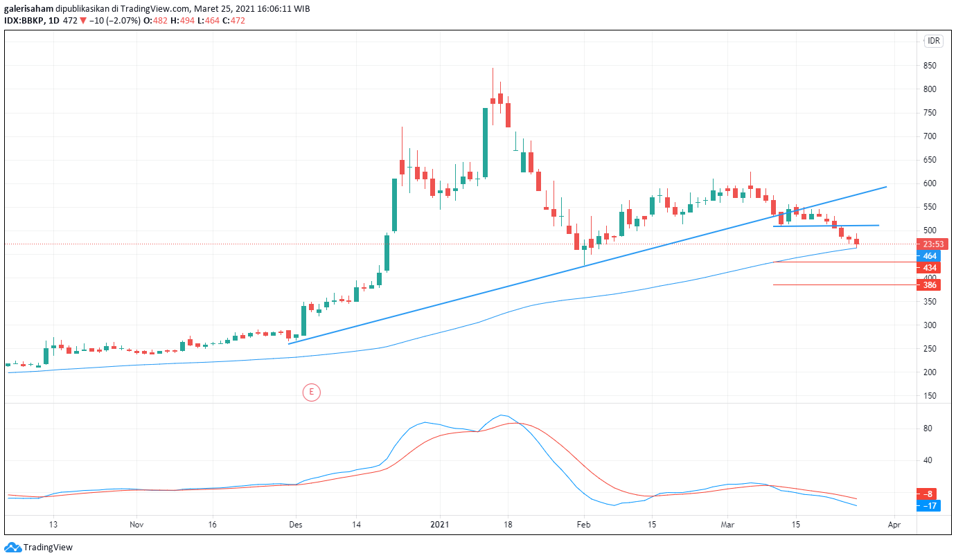Click the 350 price axis label
Screen dimensions: 956x560
pyautogui.click(x=930, y=302)
